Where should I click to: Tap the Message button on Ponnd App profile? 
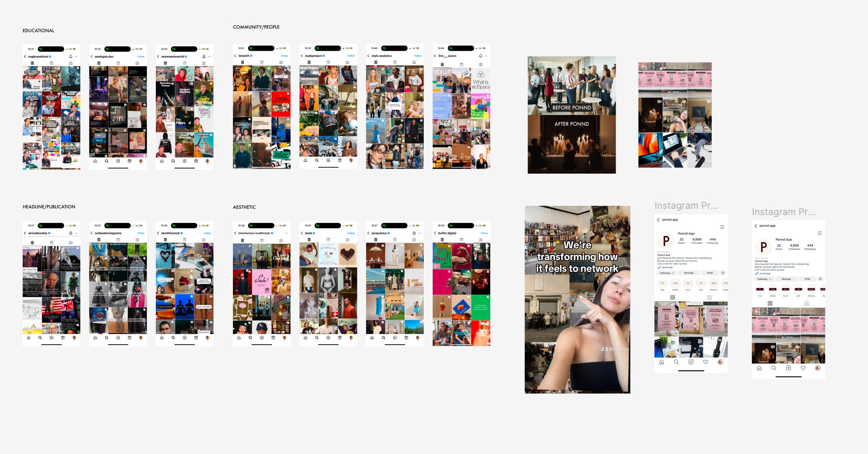coord(689,273)
